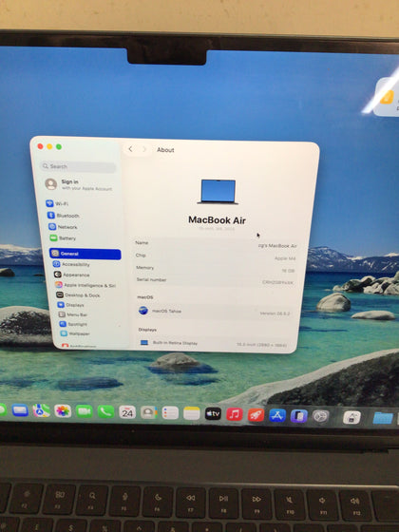The width and height of the screenshot is (399, 532).
Task: Open Menu Bar settings
Action: point(73,314)
